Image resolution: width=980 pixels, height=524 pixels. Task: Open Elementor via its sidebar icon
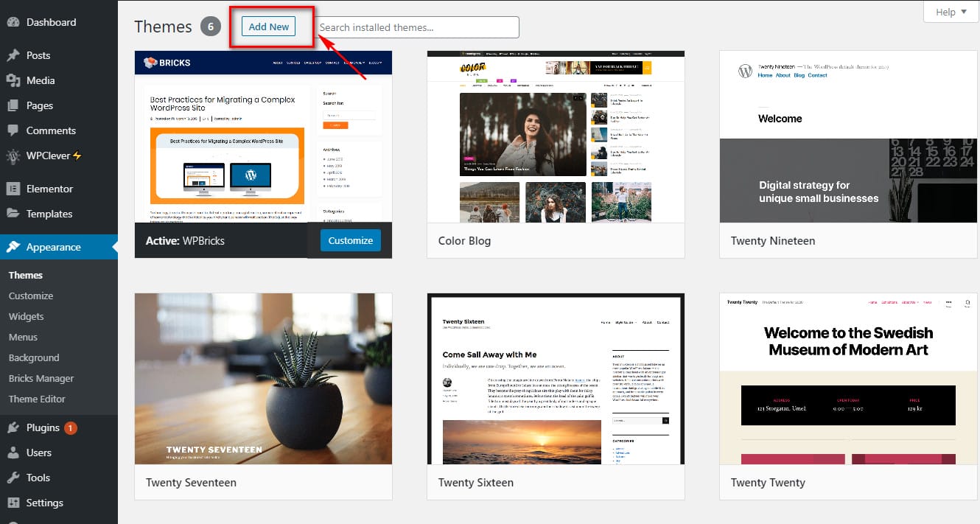(x=13, y=189)
